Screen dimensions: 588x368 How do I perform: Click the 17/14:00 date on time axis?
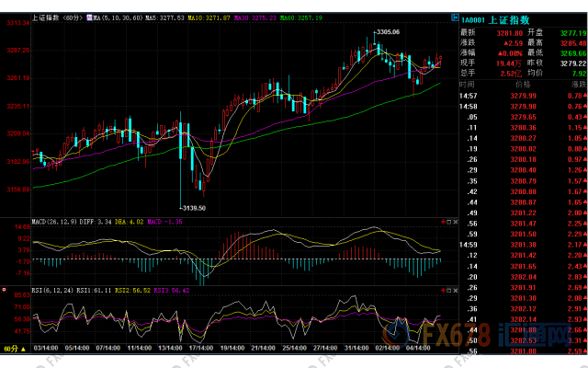pos(201,348)
